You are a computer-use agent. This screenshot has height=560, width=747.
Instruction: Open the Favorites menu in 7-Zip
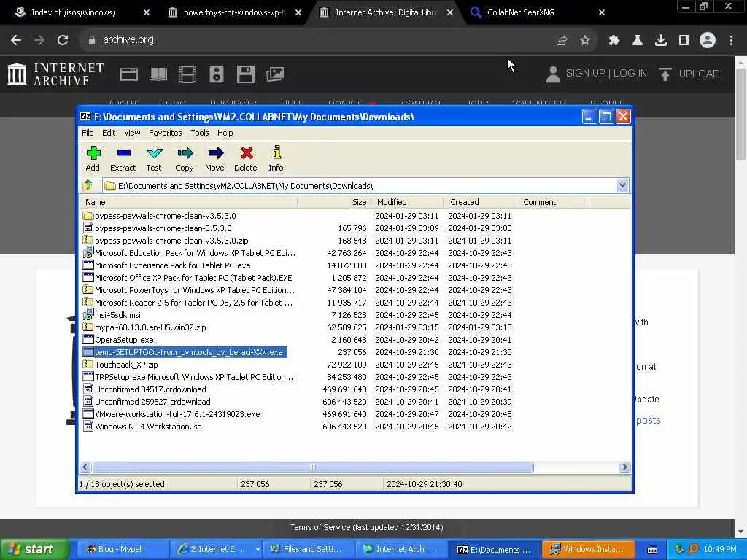(x=166, y=133)
